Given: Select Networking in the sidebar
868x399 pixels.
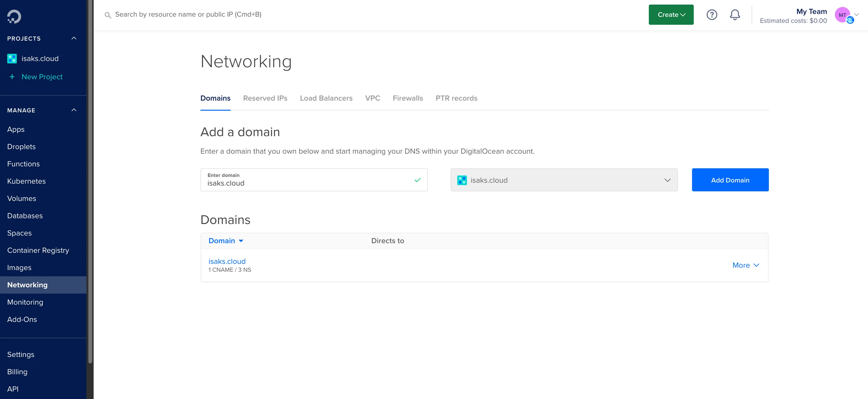Looking at the screenshot, I should (43, 285).
